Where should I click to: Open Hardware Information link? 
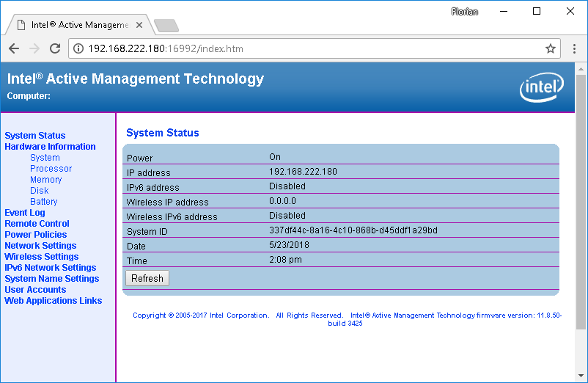point(50,146)
